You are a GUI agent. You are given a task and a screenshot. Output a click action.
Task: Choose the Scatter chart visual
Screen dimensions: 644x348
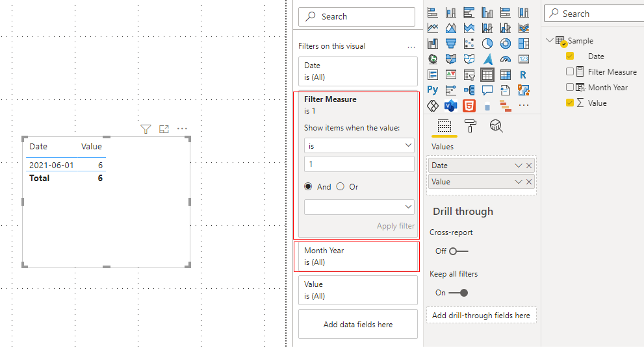[469, 43]
